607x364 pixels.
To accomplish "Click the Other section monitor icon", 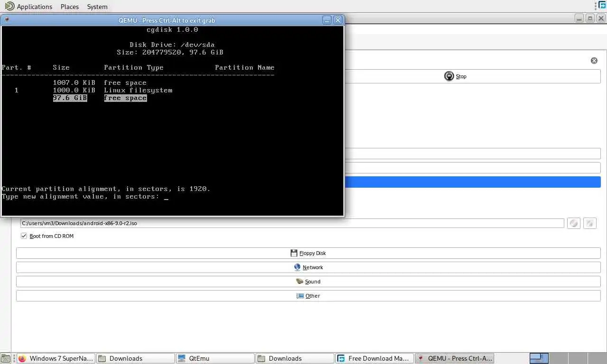I will coord(300,296).
